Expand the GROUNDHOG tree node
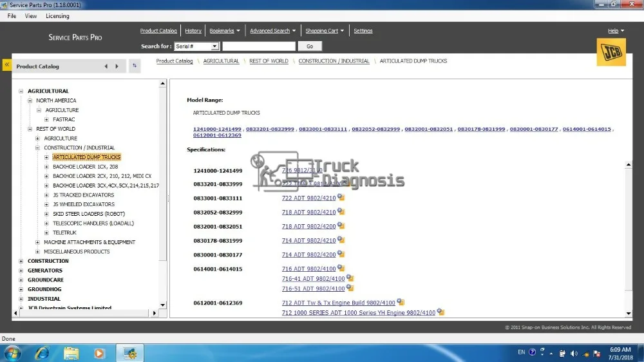Image resolution: width=644 pixels, height=362 pixels. click(x=21, y=289)
